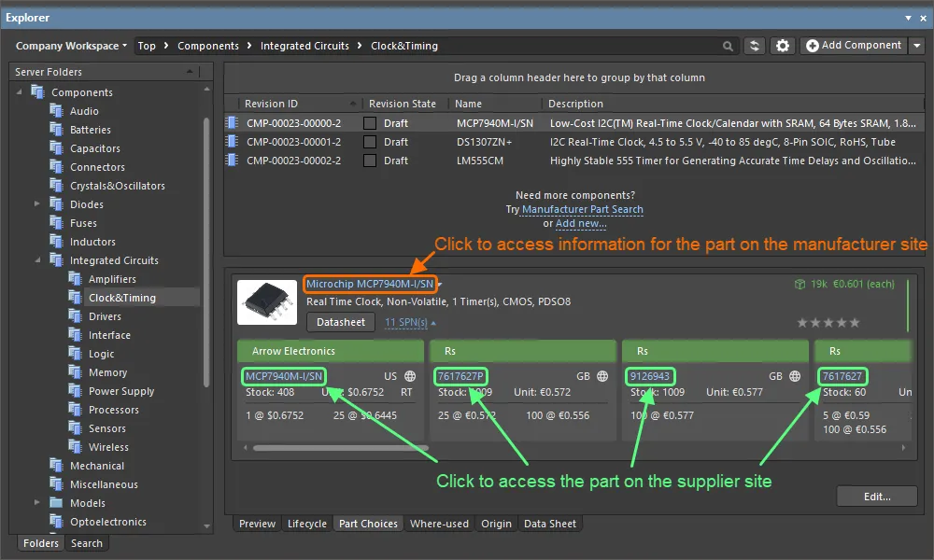934x560 pixels.
Task: Select the Audio folder icon
Action: click(x=57, y=111)
